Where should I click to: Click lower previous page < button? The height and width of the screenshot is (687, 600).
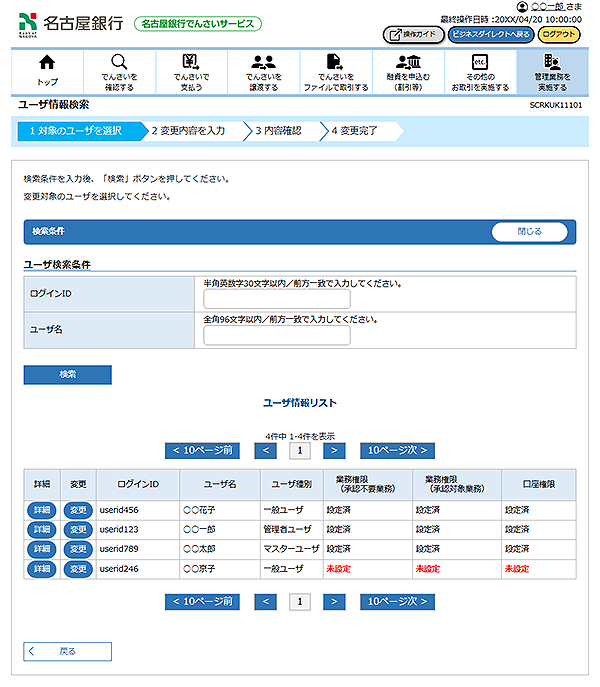(265, 602)
